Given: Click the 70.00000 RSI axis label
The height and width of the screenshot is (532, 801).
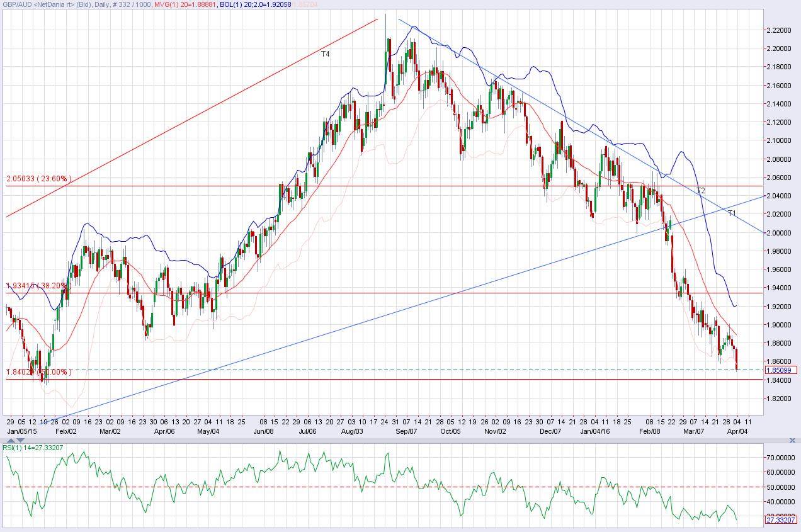Looking at the screenshot, I should [x=780, y=458].
